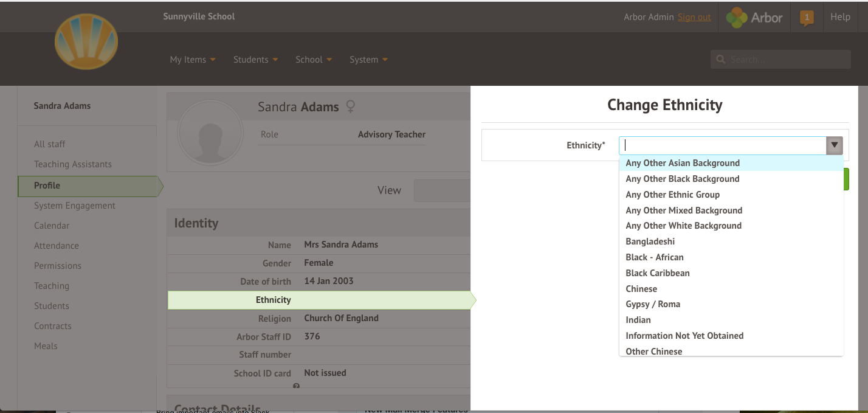Screen dimensions: 868x413
Task: Choose Bangladeshi from the ethnicity list
Action: 650,241
